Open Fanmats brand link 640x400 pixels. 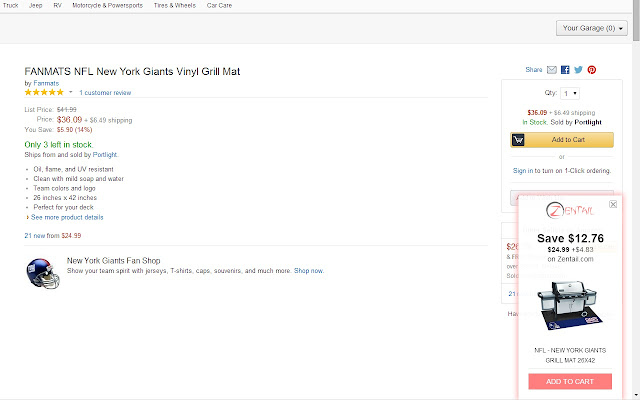(46, 83)
